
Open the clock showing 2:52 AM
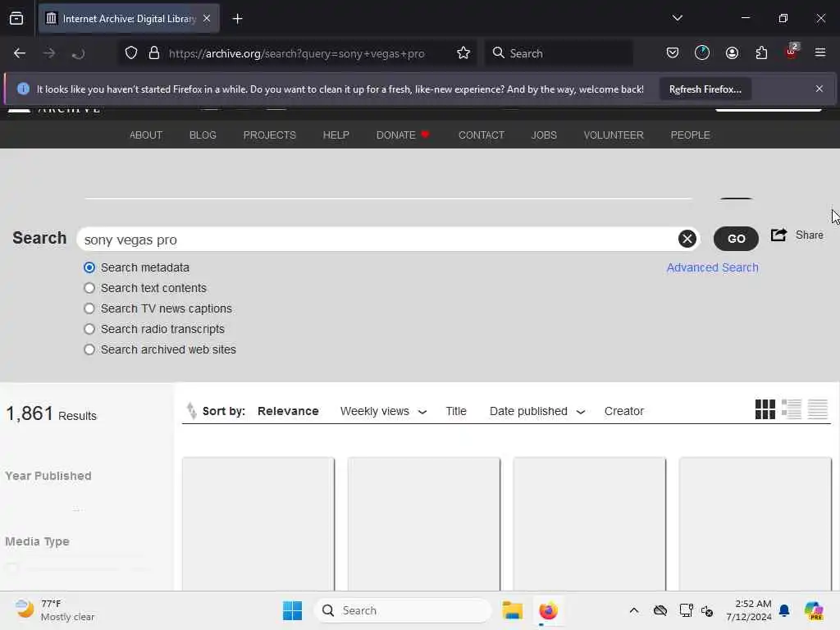point(748,610)
